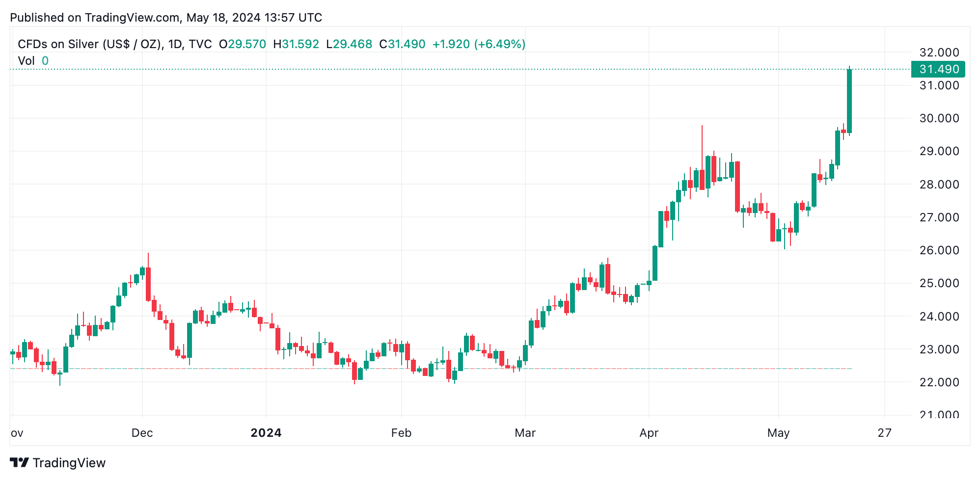The height and width of the screenshot is (480, 980).
Task: Click the +1.920 (+6.49%) change readout
Action: click(x=479, y=44)
